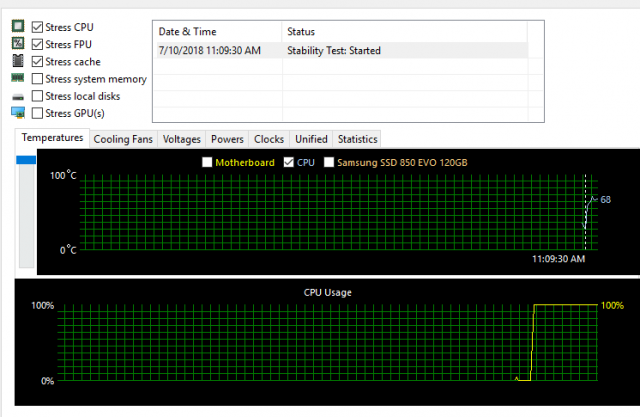The image size is (640, 417).
Task: Toggle the Samsung SSD 850 EVO graph checkbox
Action: click(x=328, y=162)
